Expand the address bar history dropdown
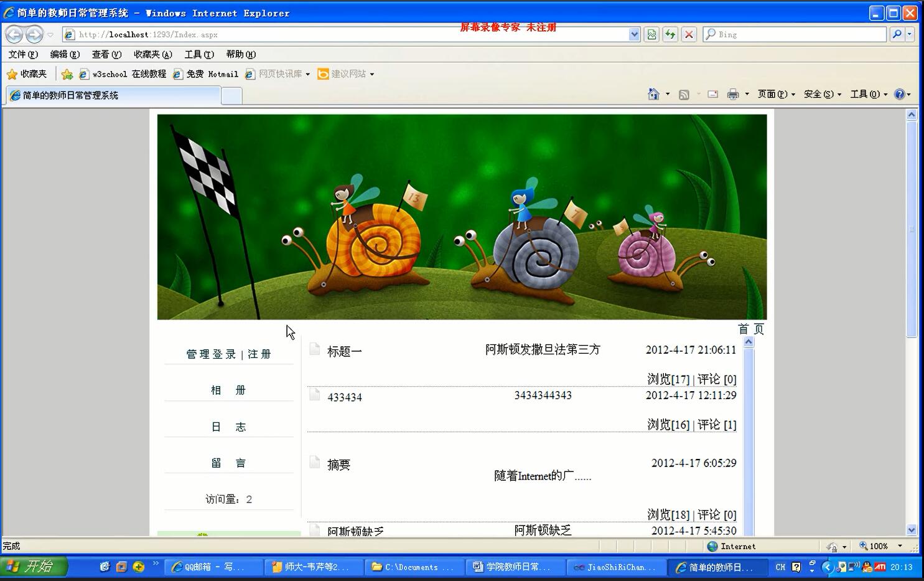Screen dimensions: 924x581 634,35
